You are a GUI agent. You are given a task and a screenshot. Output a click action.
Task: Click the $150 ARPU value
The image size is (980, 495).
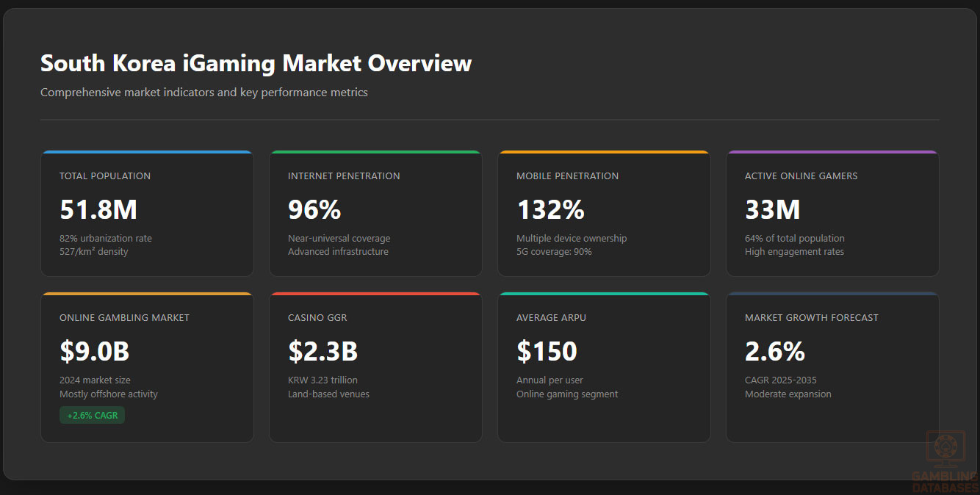547,352
